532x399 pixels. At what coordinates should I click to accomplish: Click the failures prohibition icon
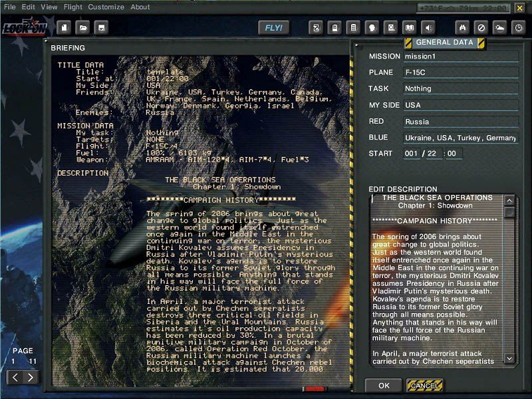click(x=479, y=27)
